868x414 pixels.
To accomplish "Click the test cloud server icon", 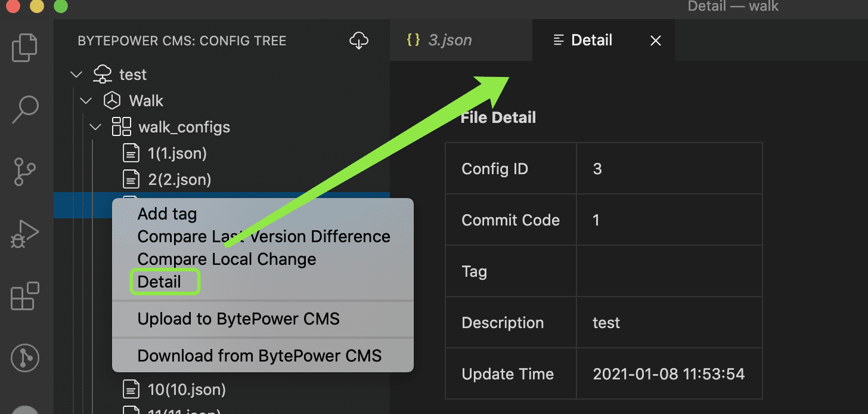I will [x=103, y=75].
